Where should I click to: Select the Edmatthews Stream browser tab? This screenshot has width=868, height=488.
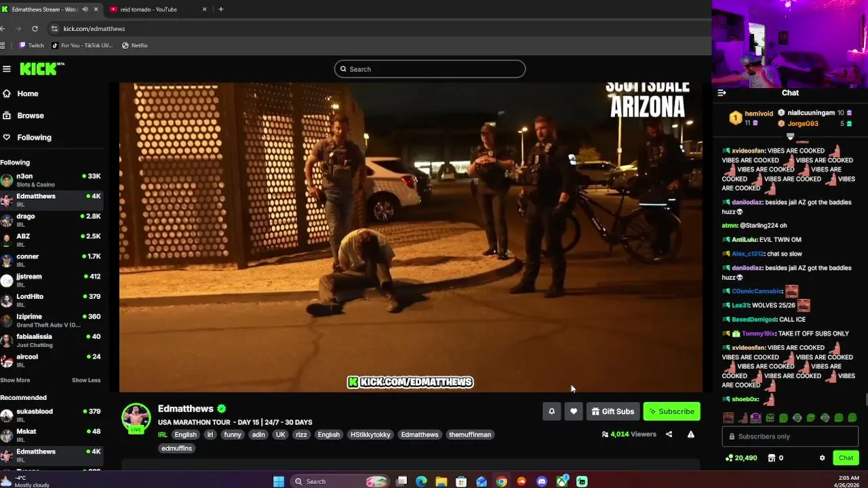click(x=45, y=9)
